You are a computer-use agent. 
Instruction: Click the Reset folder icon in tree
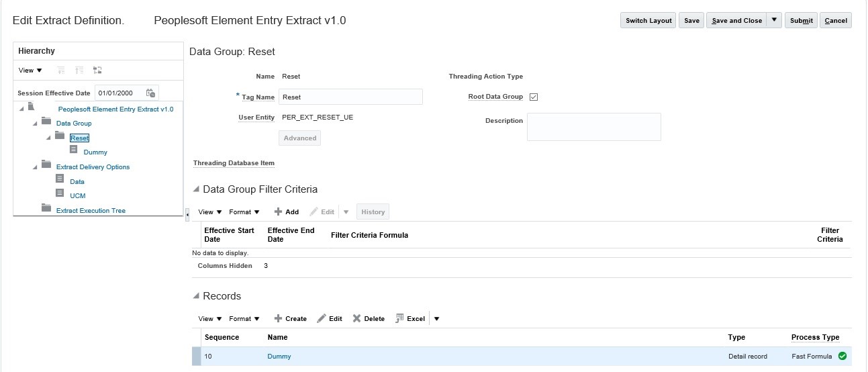[60, 136]
